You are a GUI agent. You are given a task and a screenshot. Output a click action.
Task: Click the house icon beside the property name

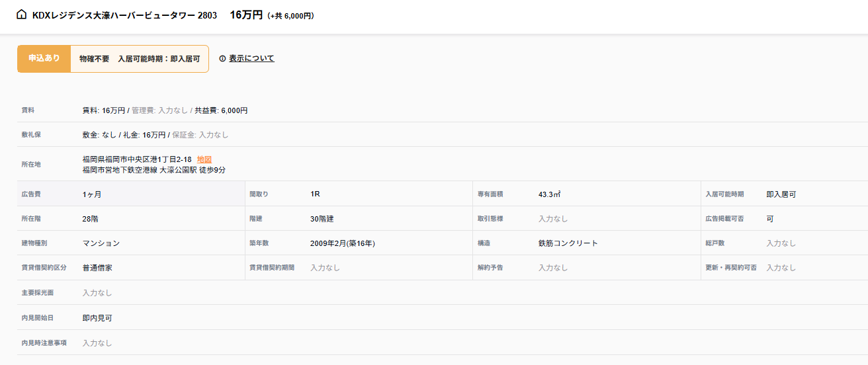pyautogui.click(x=22, y=15)
